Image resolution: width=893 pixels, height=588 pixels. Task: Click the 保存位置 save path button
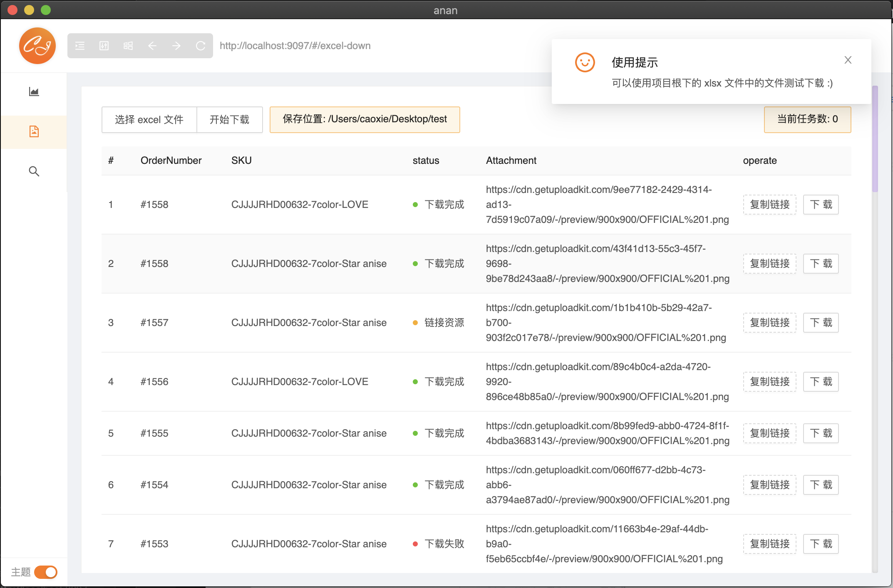click(365, 120)
